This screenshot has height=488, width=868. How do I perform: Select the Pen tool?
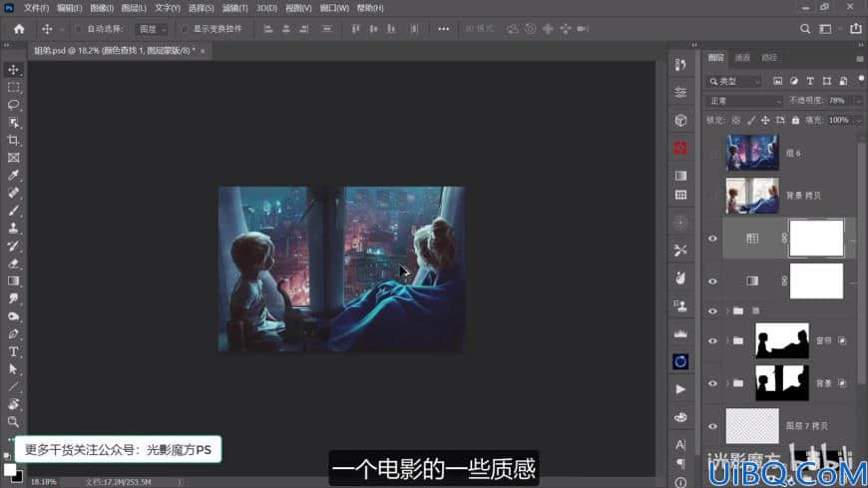(x=13, y=334)
